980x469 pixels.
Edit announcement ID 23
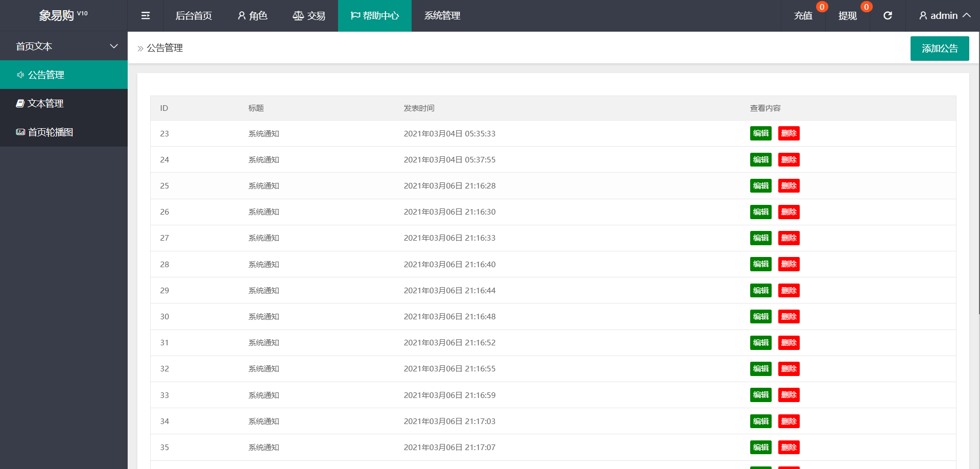tap(761, 133)
